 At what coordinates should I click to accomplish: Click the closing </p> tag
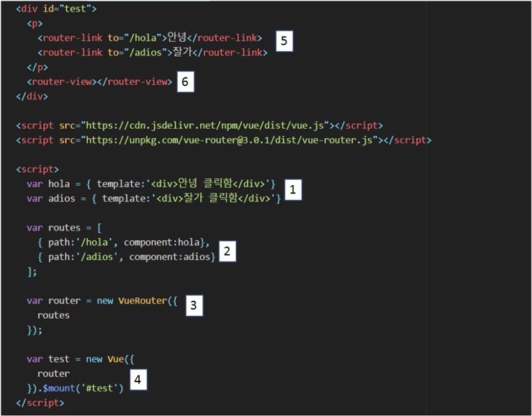[37, 67]
